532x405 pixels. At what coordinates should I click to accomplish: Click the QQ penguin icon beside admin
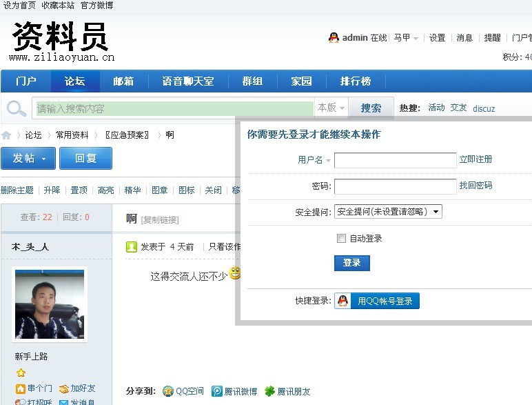click(x=334, y=38)
